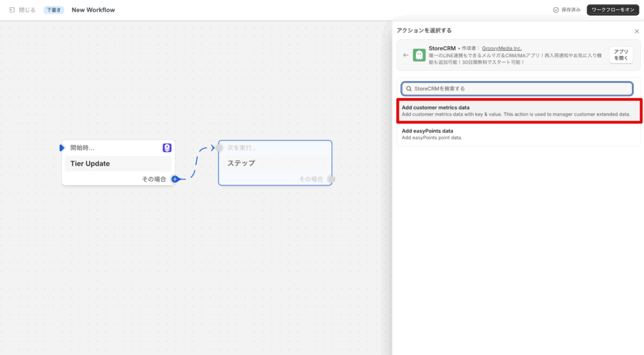Click the input connector on ステップ card
This screenshot has height=355, width=644.
[219, 148]
